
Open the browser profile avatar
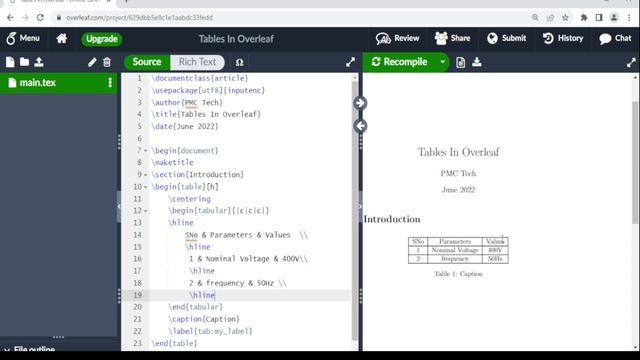click(x=614, y=18)
